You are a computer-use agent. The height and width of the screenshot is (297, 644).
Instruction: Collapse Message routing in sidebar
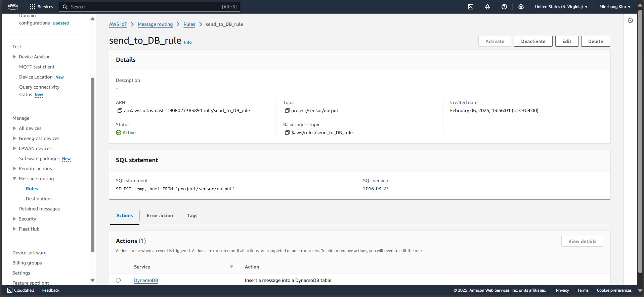pyautogui.click(x=14, y=179)
